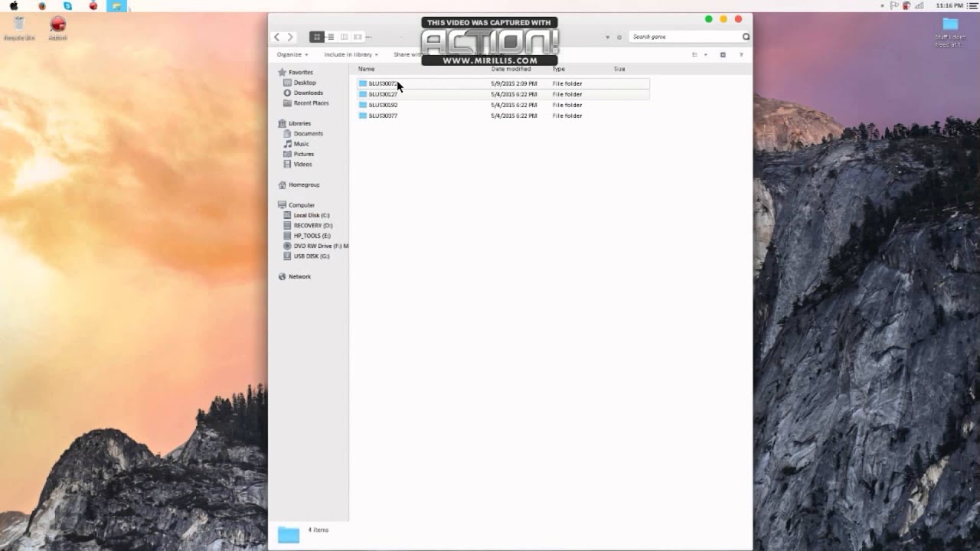980x551 pixels.
Task: Click the search magnifier icon
Action: tap(746, 37)
